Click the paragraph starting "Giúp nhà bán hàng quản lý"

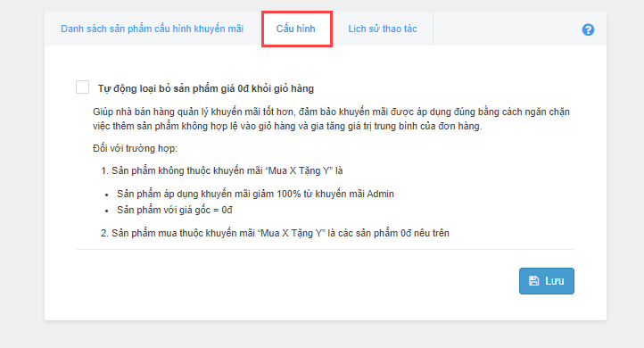click(331, 119)
